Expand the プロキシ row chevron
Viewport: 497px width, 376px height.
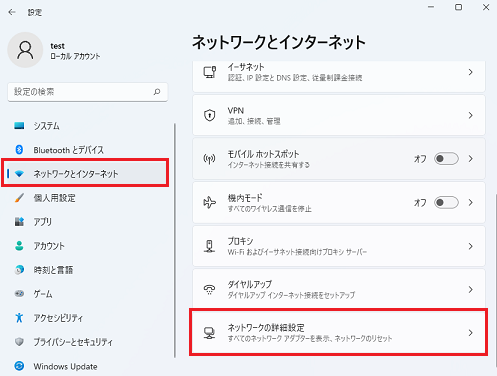(x=470, y=246)
